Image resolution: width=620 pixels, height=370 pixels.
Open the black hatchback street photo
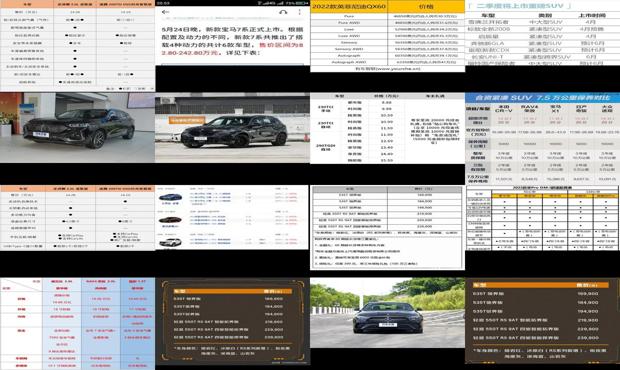(232, 128)
